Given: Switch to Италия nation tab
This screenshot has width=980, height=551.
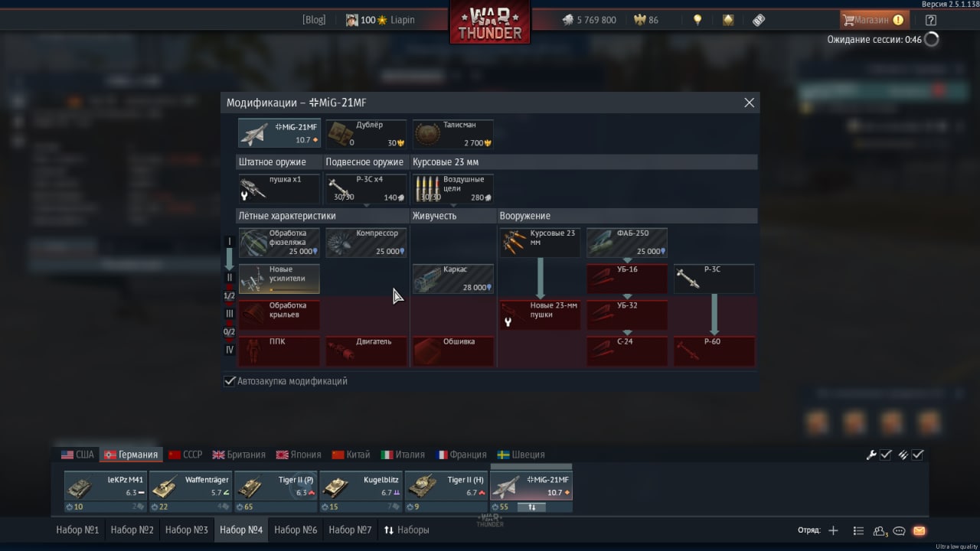Looking at the screenshot, I should coord(403,455).
